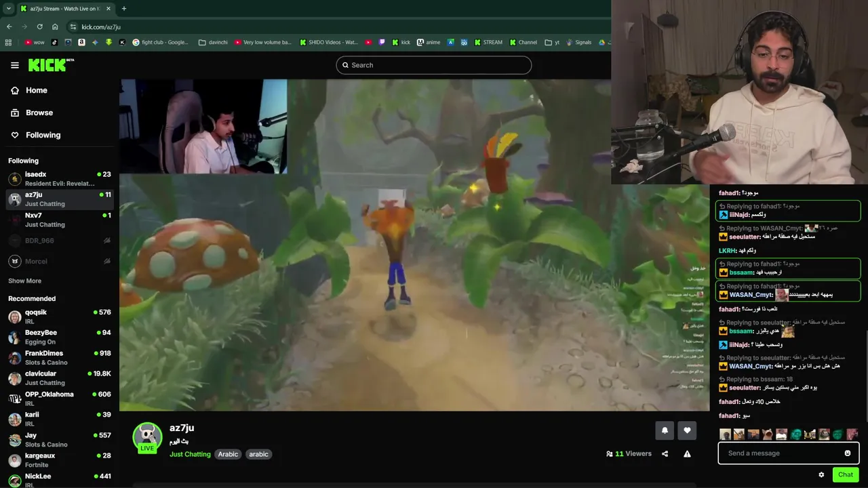The width and height of the screenshot is (868, 488).
Task: Click the green Chat button
Action: point(846,474)
